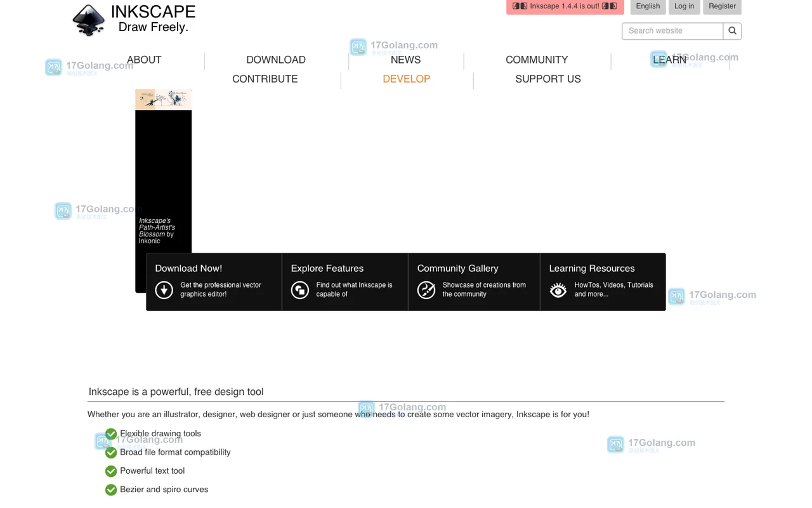Open the English language selector
812x508 pixels.
(x=648, y=6)
